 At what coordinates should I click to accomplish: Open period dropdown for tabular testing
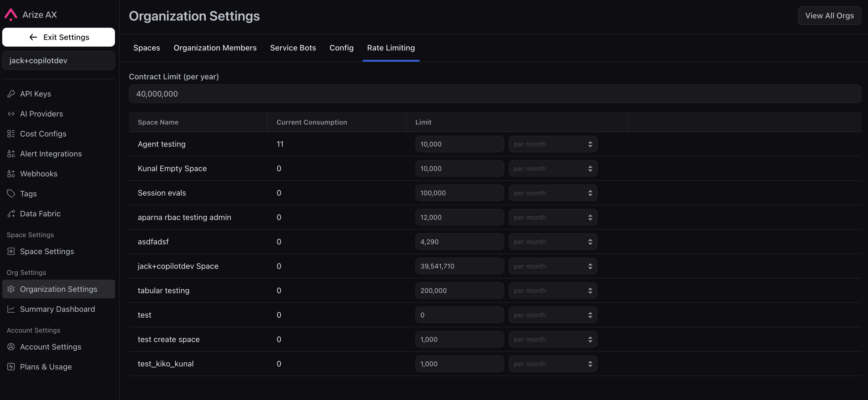click(553, 291)
